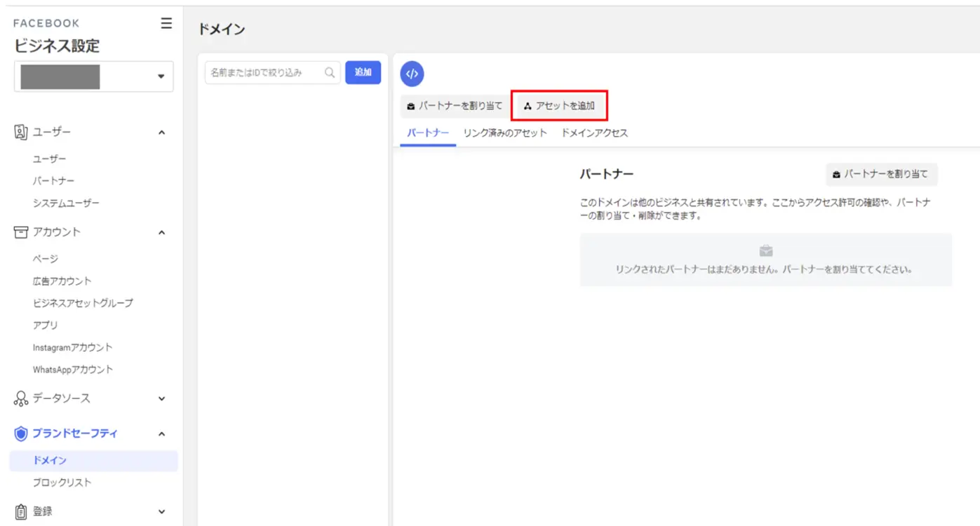Click the blue domain code icon

click(412, 74)
